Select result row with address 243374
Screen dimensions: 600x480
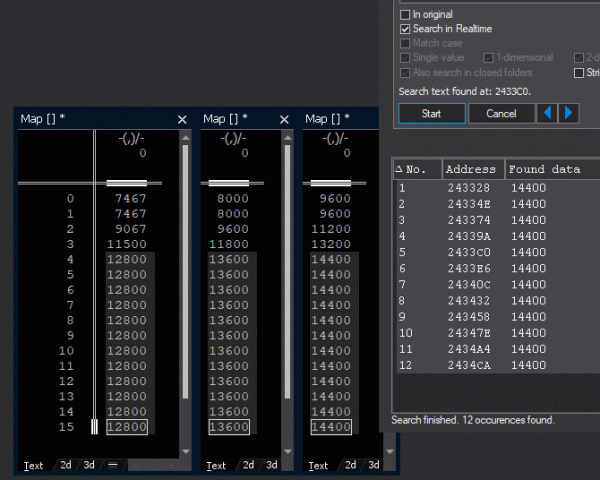tap(497, 220)
